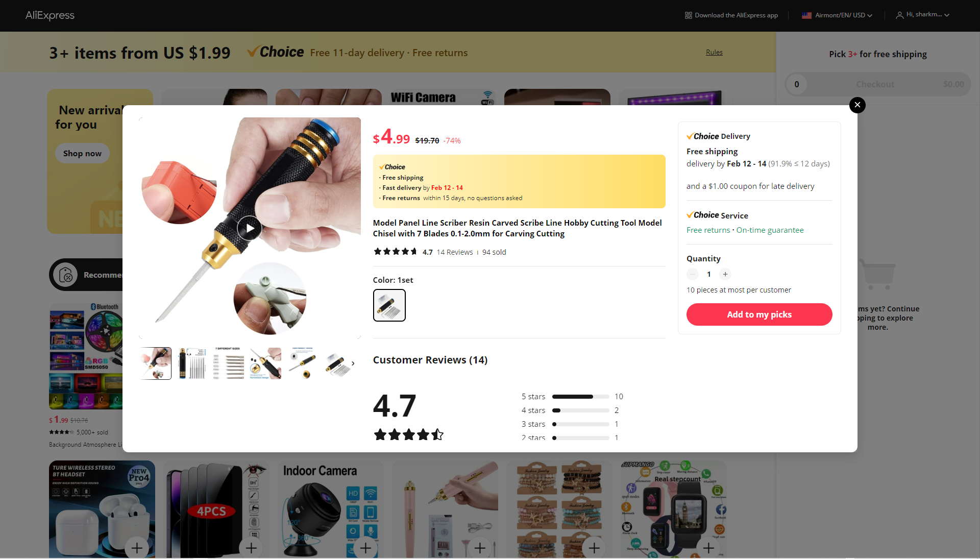Select the 1set color swatch

pos(389,305)
